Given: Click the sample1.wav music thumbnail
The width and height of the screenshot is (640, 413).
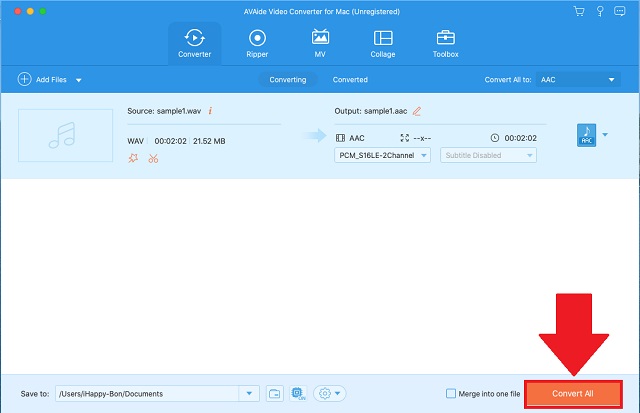Looking at the screenshot, I should coord(65,135).
